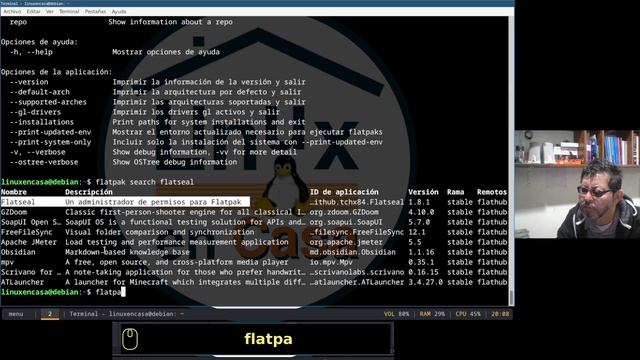The image size is (640, 360).
Task: Click the --supported-arches option text
Action: 48,102
